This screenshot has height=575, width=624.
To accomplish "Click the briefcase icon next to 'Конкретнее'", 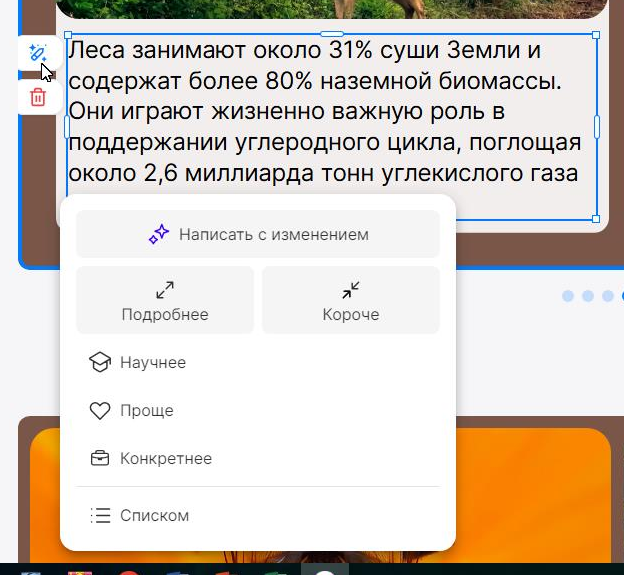I will pos(100,458).
